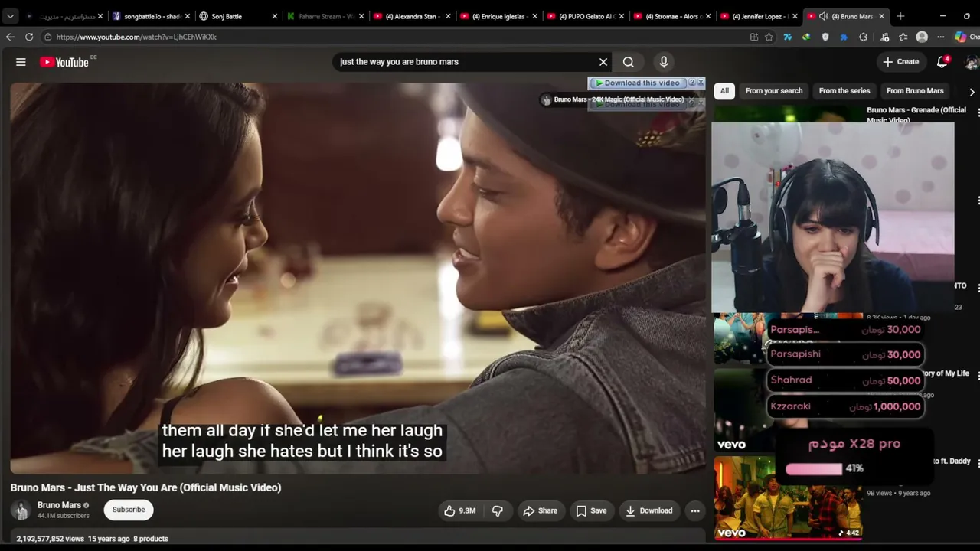This screenshot has height=551, width=980.
Task: Open the browser three-dot settings menu
Action: [940, 37]
